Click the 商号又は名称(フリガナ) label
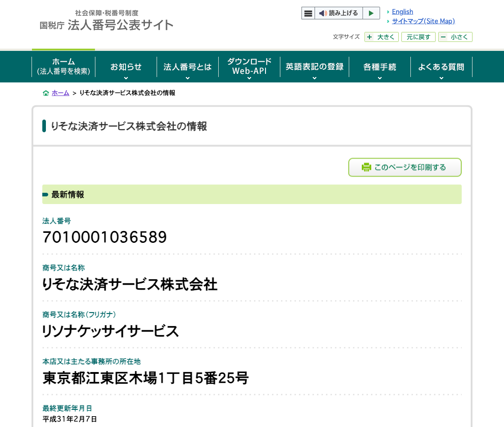504x427 pixels. (x=79, y=315)
